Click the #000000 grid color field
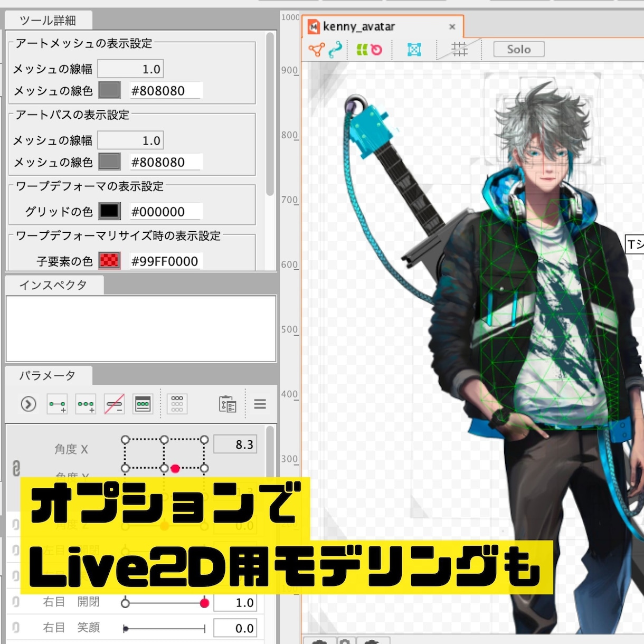 166,212
